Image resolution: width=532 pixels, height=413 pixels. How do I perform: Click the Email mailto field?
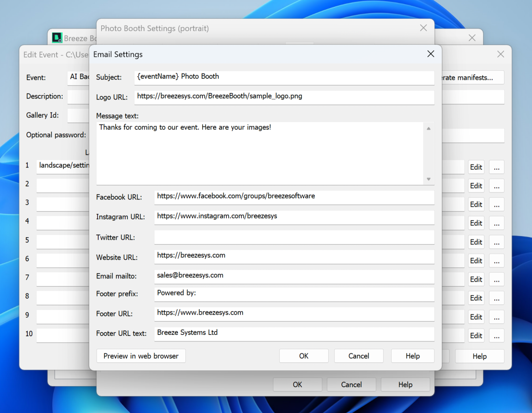294,276
